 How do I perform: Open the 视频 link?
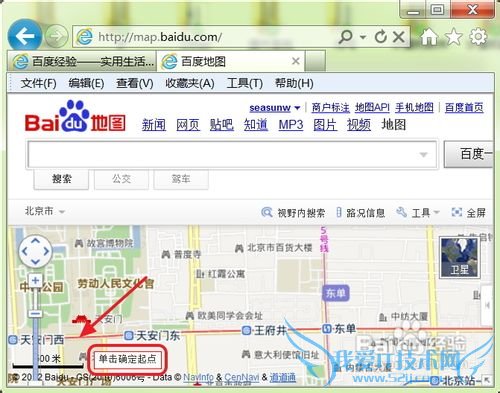(x=359, y=125)
